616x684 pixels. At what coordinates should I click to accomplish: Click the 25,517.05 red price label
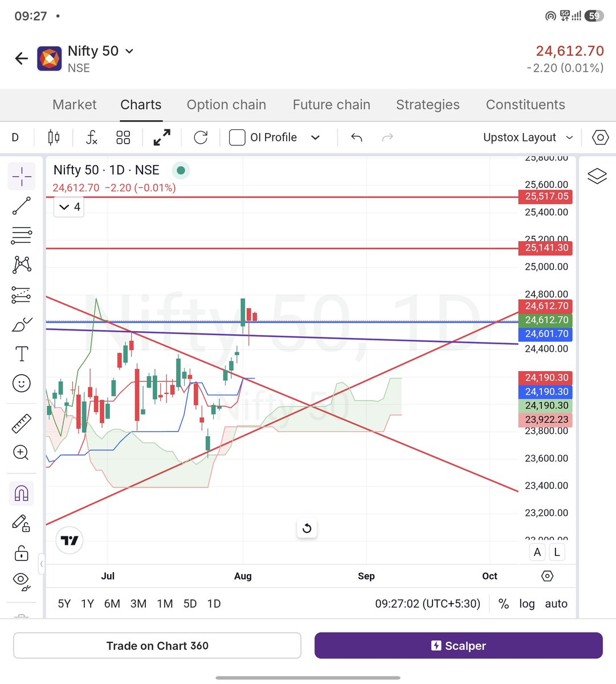545,197
